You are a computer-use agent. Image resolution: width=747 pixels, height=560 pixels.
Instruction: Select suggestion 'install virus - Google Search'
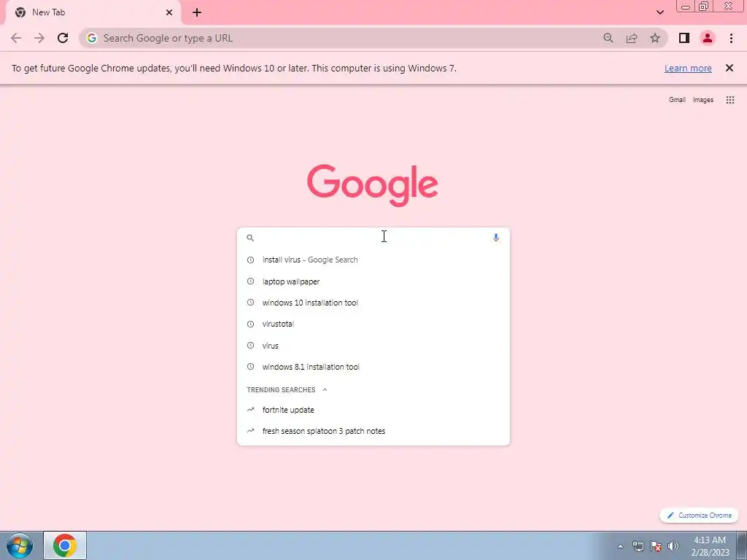[x=373, y=260]
